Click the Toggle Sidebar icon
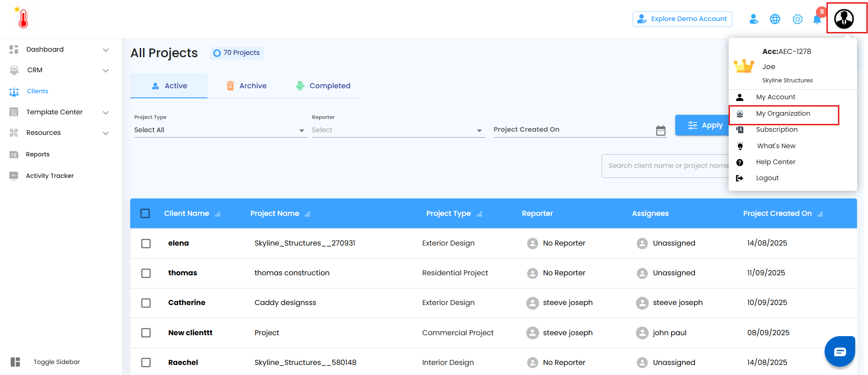The height and width of the screenshot is (375, 868). 15,362
